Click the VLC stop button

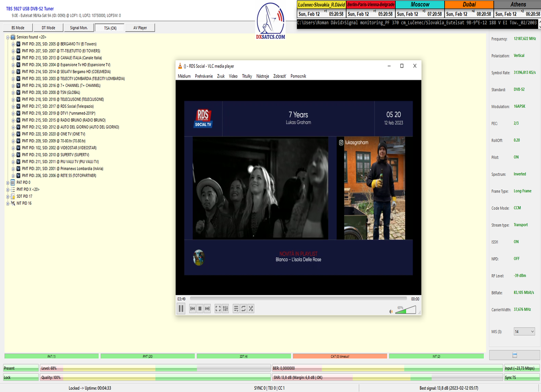(x=200, y=309)
